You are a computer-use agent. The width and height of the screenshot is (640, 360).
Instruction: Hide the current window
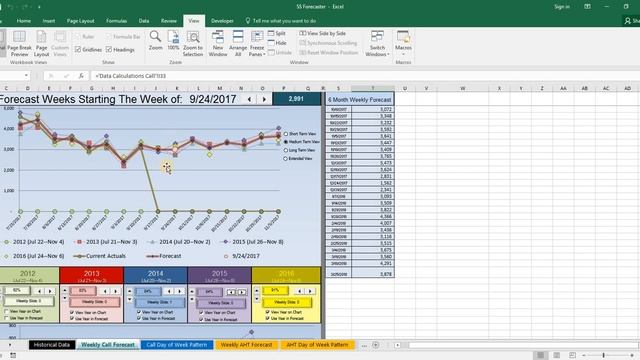pos(277,43)
